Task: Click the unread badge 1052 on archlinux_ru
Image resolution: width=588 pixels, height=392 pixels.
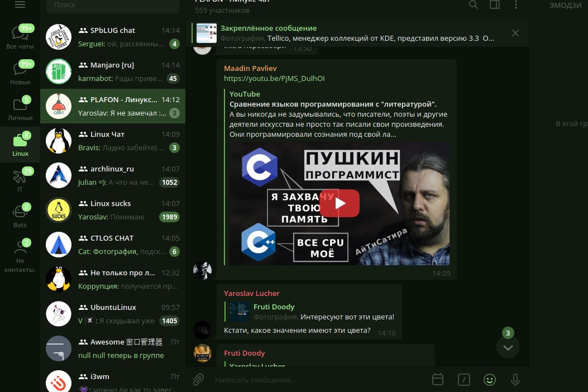Action: (170, 182)
